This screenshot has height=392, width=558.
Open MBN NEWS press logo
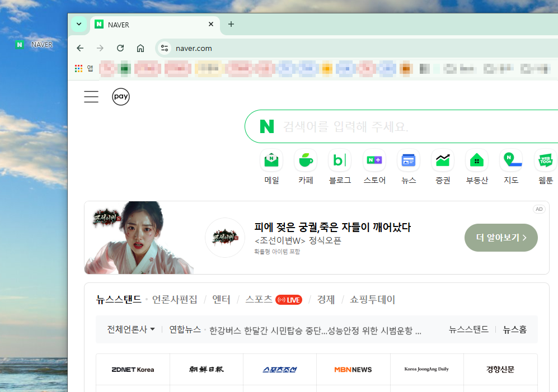pyautogui.click(x=353, y=370)
